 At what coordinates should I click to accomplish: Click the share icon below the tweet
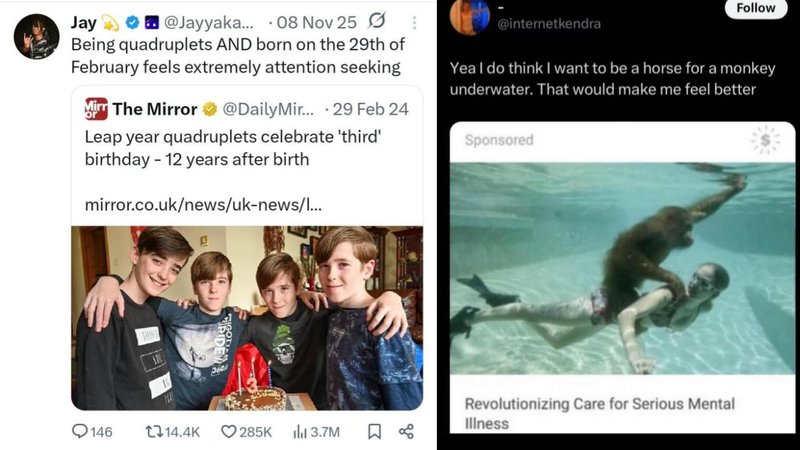click(406, 432)
